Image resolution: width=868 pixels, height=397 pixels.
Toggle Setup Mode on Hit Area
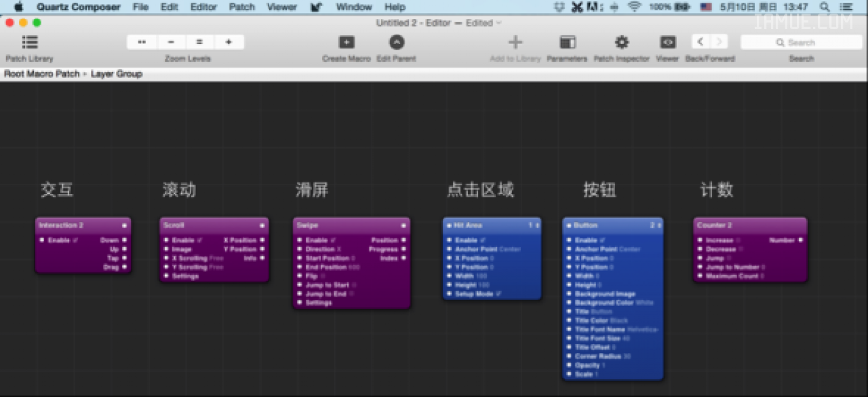(498, 294)
